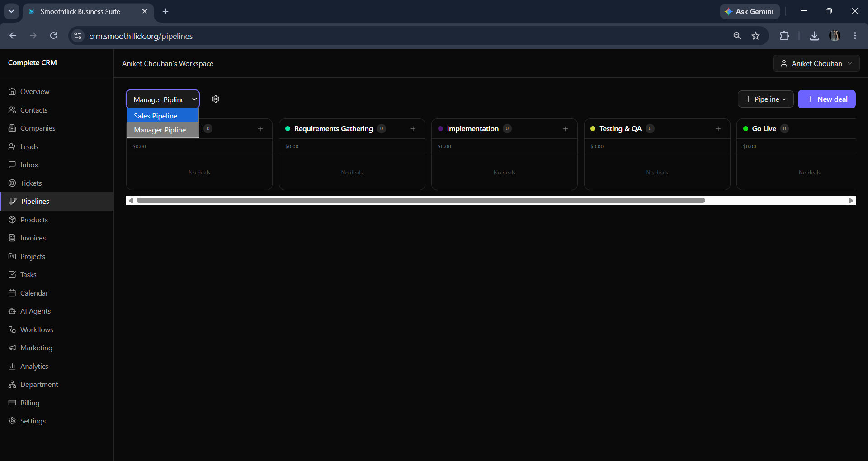Viewport: 868px width, 461px height.
Task: Click the Chrome profile avatar
Action: [835, 36]
